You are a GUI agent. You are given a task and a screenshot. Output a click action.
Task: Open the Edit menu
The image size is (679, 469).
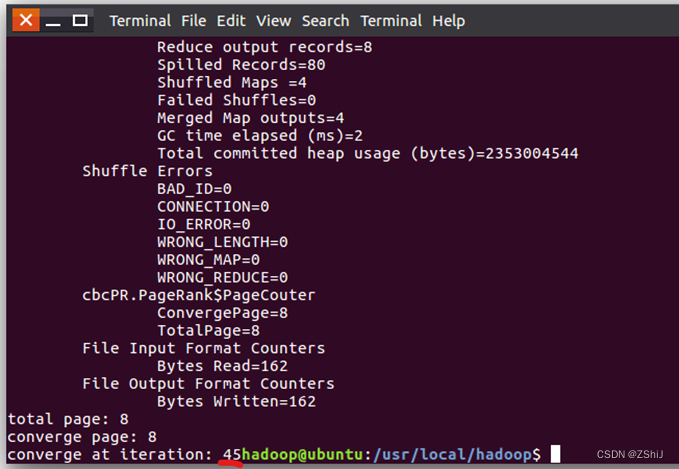[231, 21]
